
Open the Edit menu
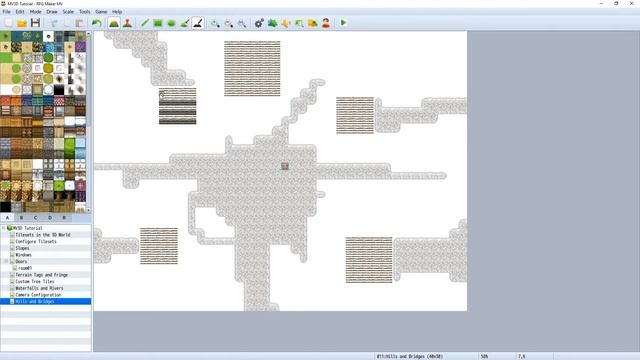click(20, 12)
